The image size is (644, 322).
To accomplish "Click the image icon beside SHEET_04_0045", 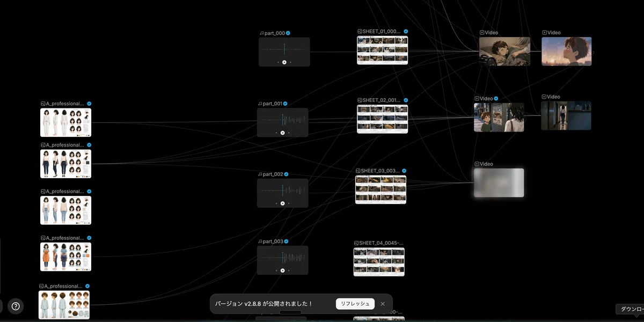I will (356, 243).
